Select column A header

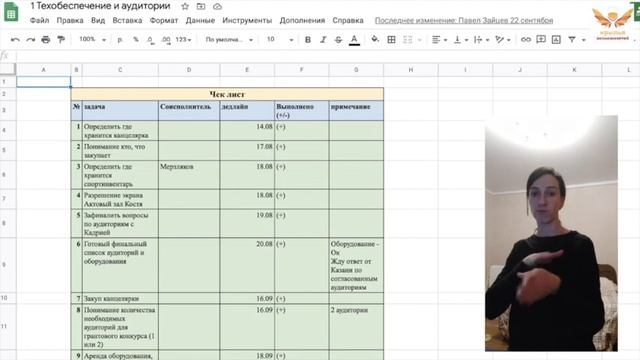[43, 70]
